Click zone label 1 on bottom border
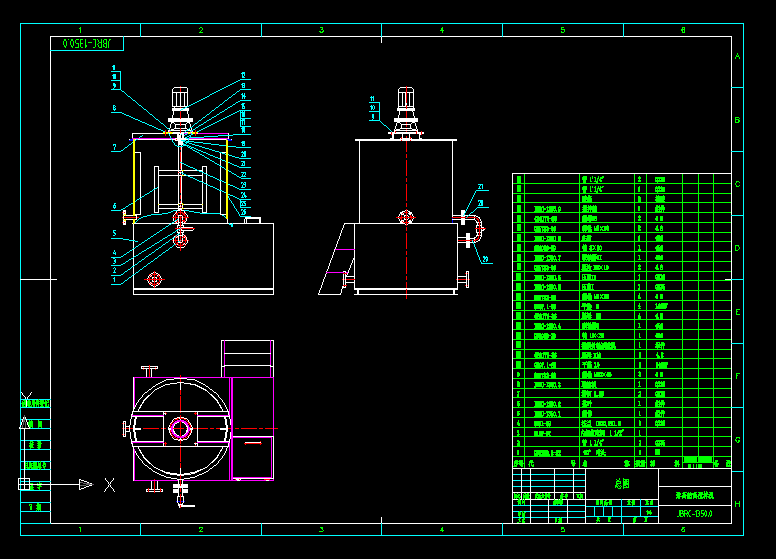 80,529
